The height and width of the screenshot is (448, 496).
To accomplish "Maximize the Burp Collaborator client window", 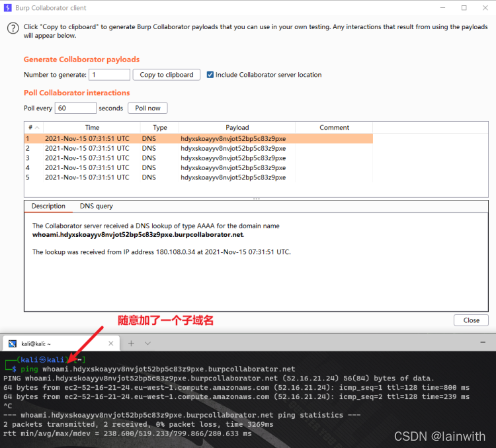I will pos(464,7).
